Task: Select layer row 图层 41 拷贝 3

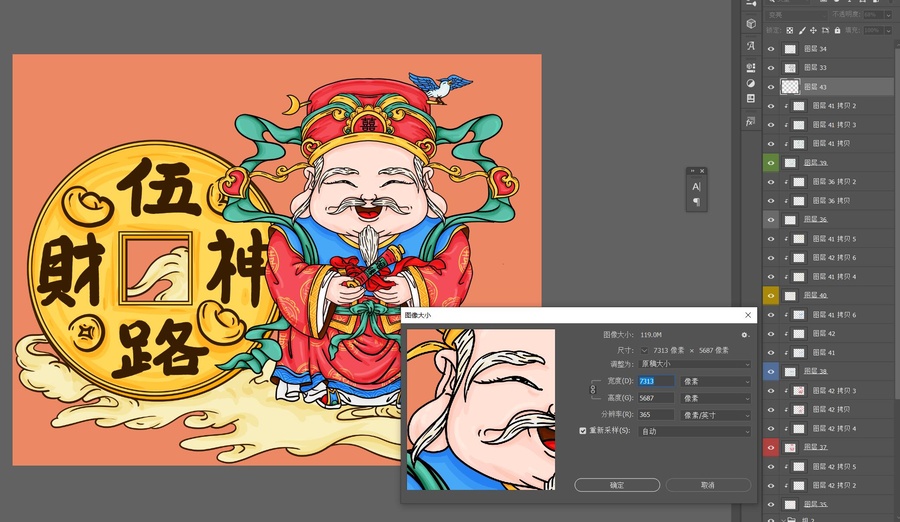Action: (x=828, y=125)
